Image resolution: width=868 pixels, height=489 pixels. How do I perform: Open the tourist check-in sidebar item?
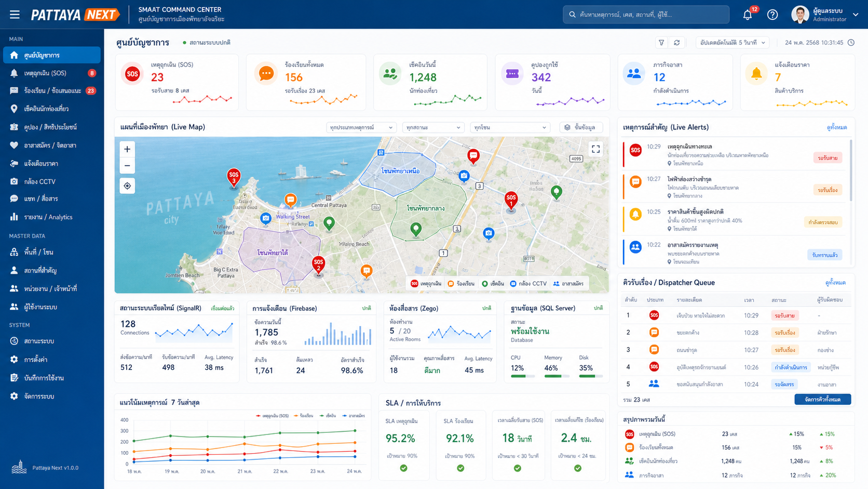point(52,109)
